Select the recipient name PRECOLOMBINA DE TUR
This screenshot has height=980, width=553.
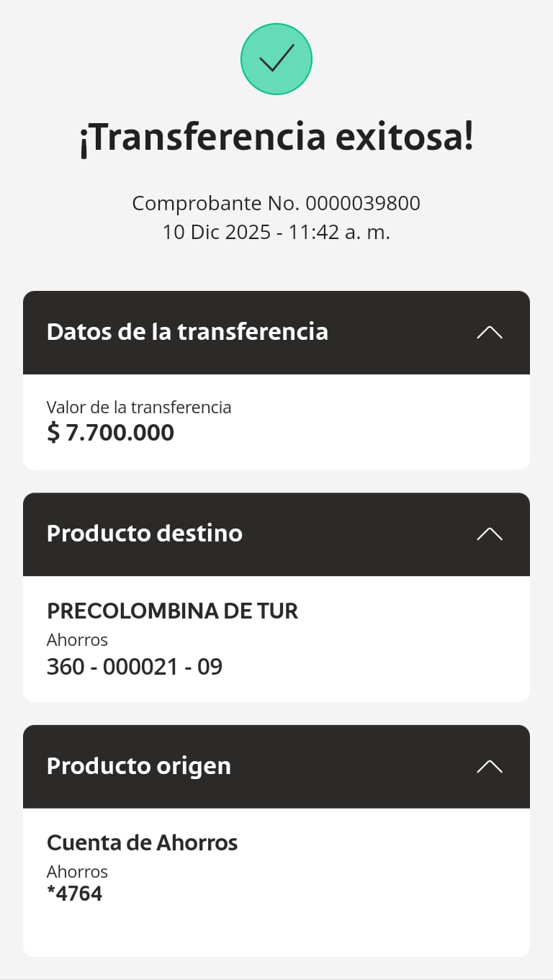point(172,611)
